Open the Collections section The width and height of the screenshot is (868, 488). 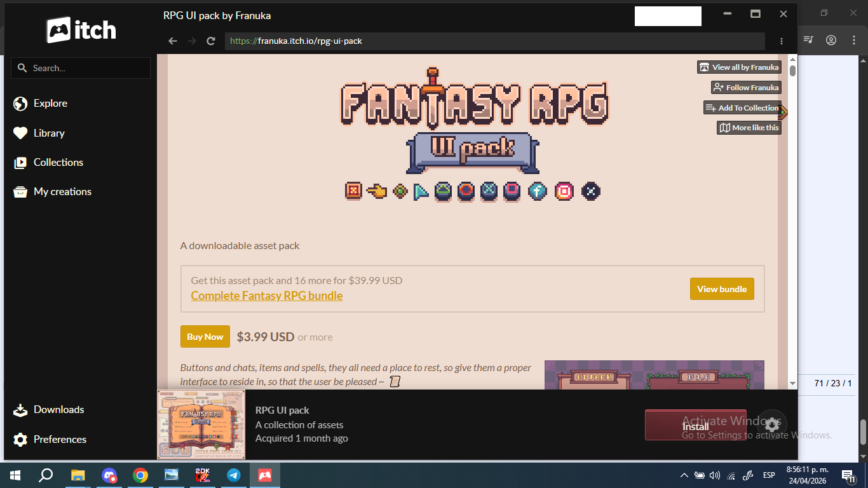click(48, 162)
